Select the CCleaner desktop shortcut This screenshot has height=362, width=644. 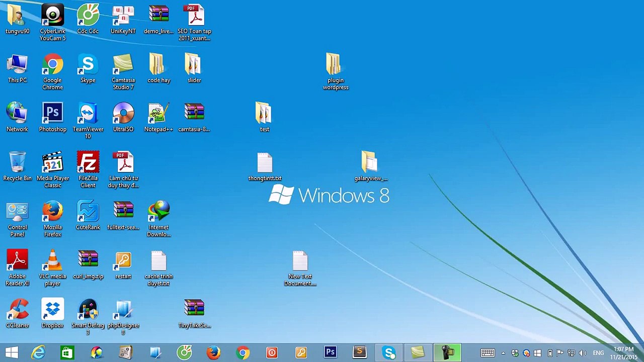coord(17,314)
